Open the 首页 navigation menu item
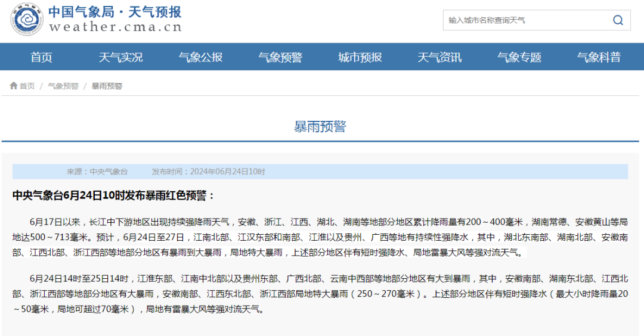The height and width of the screenshot is (336, 644). 41,57
